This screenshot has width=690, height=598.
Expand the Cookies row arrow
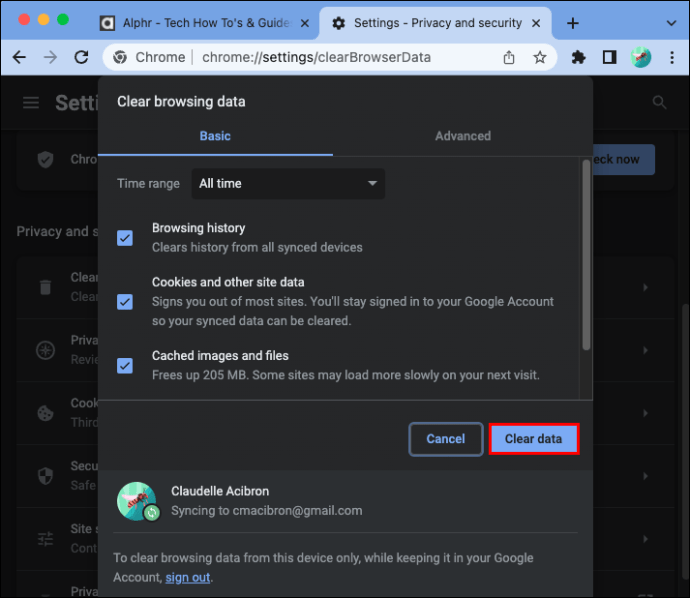(645, 413)
